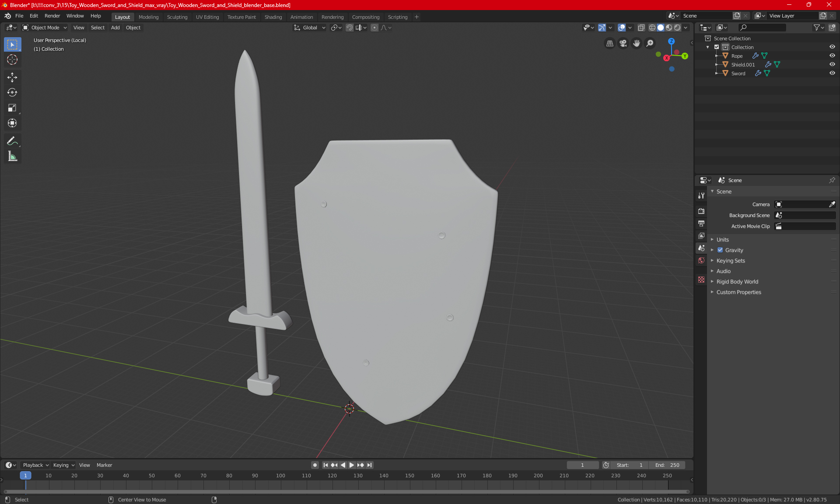Select the Annotate pencil tool
The width and height of the screenshot is (840, 504).
(x=12, y=141)
